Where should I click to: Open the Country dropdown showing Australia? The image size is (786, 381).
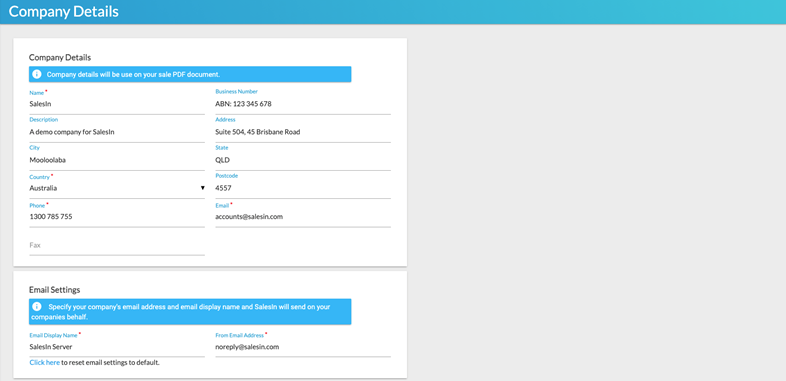coord(117,188)
